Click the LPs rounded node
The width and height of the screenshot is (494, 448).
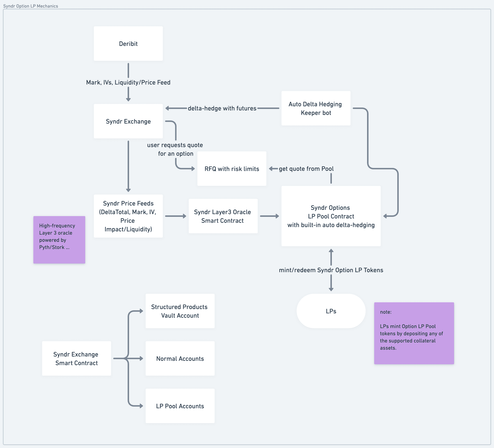[x=331, y=311]
